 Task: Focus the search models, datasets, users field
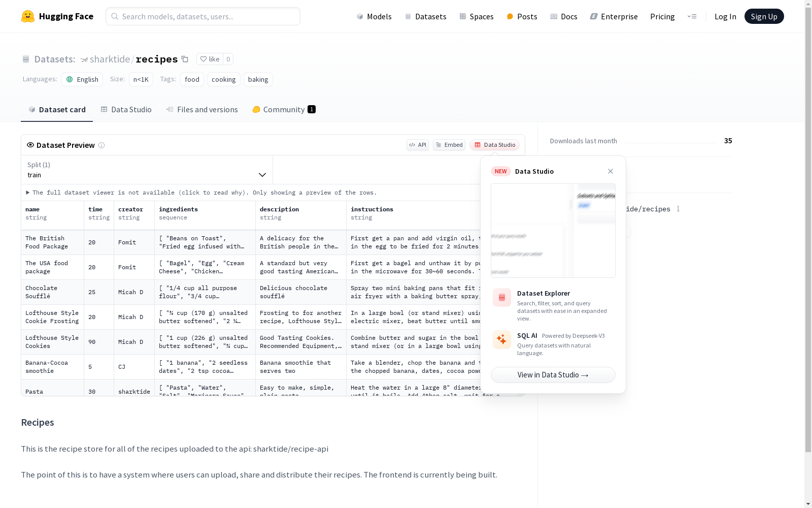click(203, 16)
